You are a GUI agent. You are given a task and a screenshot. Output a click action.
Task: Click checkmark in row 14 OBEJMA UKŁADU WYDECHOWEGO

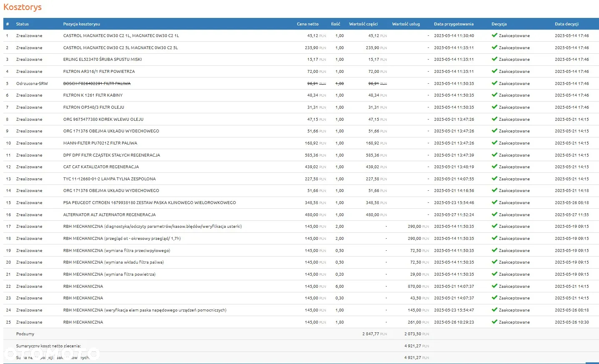click(x=494, y=190)
